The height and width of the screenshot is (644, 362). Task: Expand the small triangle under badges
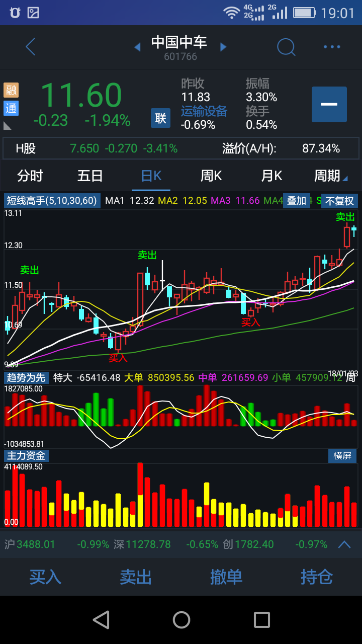point(8,125)
